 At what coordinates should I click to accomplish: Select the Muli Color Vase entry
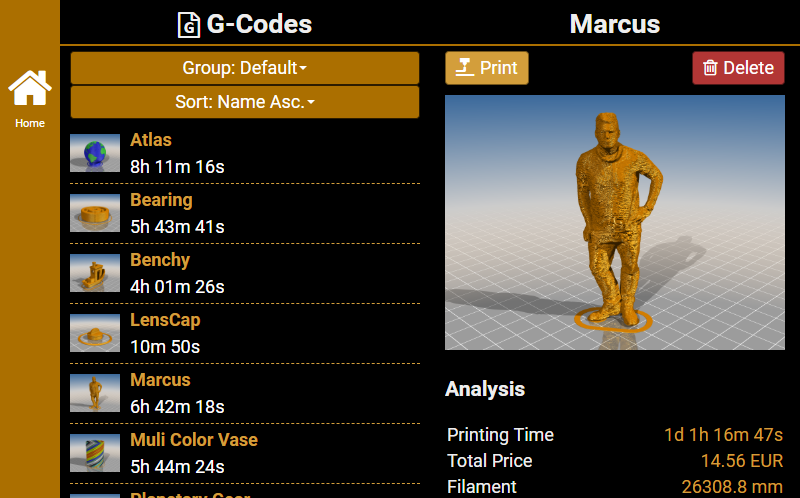point(194,440)
